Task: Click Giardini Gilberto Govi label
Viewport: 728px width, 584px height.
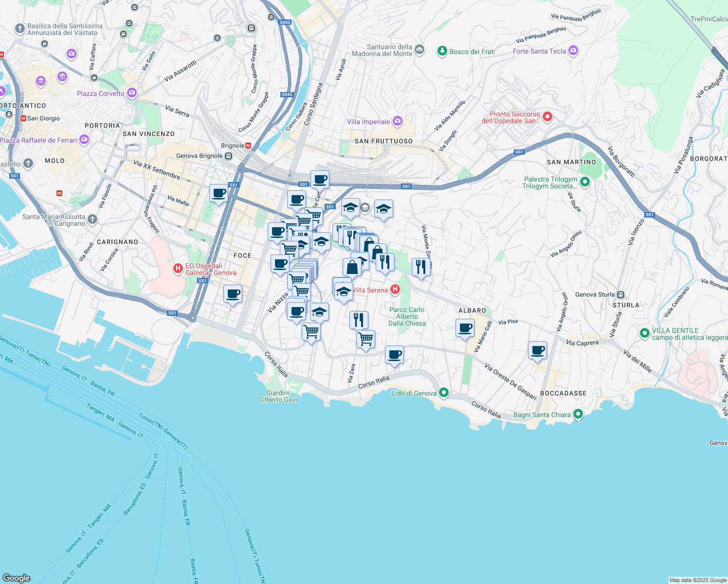Action: click(x=277, y=396)
